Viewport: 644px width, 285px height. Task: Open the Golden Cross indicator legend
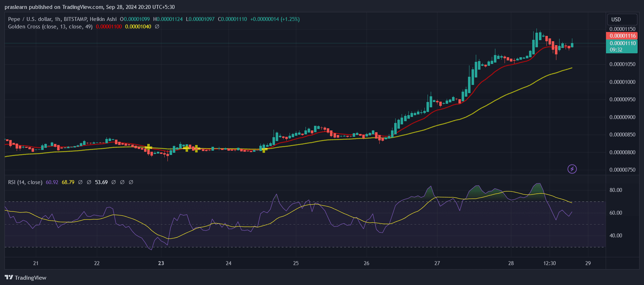(50, 27)
